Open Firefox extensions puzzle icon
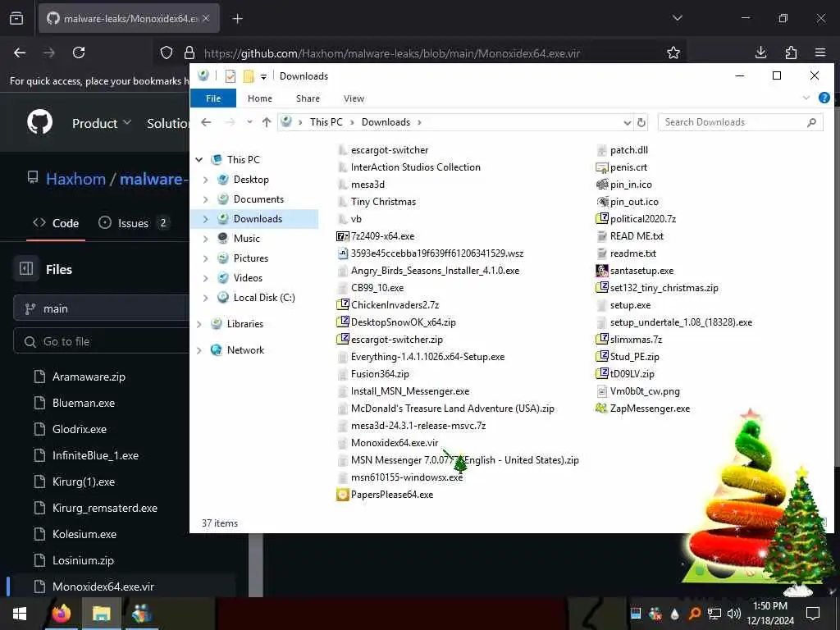This screenshot has height=630, width=840. [x=791, y=52]
